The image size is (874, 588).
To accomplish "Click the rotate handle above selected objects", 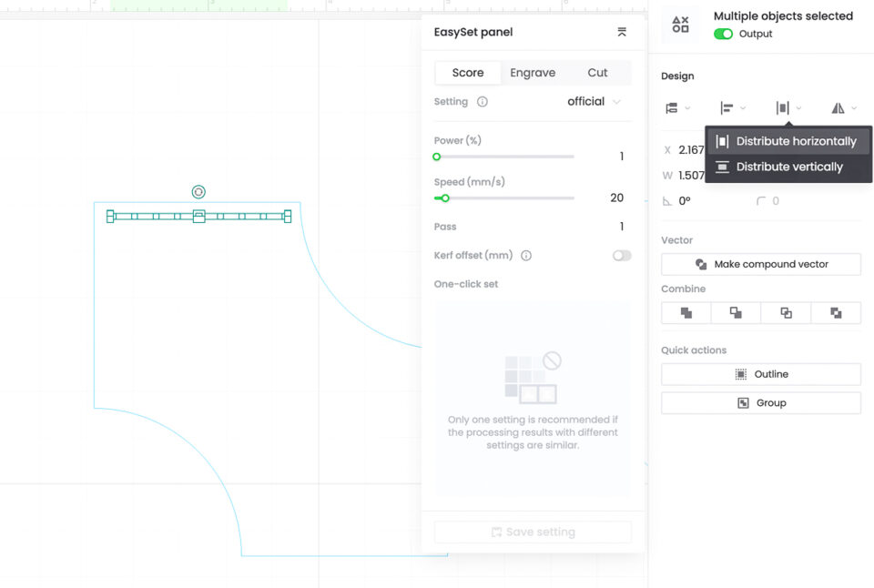I will tap(198, 192).
